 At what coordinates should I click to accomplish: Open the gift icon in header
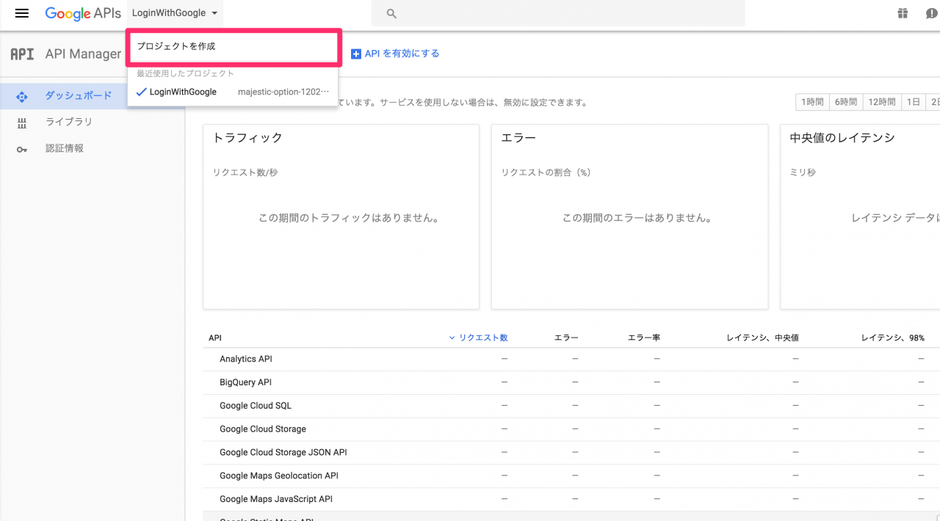(x=902, y=13)
